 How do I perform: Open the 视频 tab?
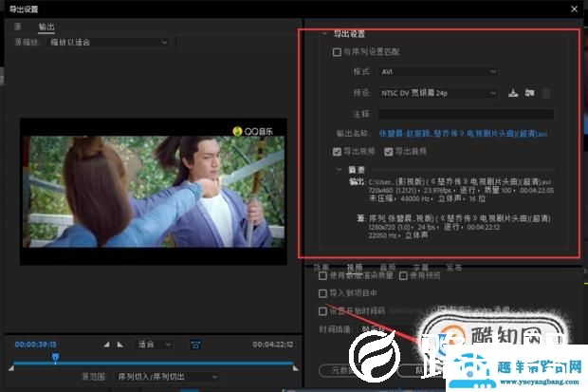coord(355,267)
